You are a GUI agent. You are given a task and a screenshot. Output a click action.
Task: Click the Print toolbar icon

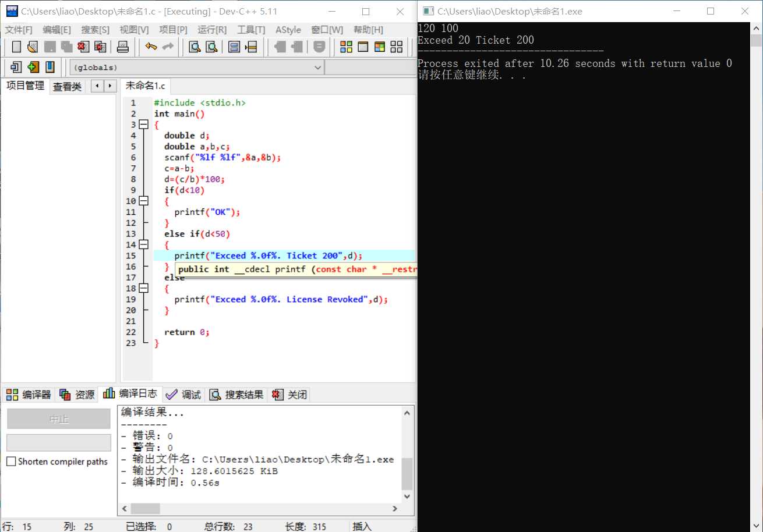pos(123,47)
